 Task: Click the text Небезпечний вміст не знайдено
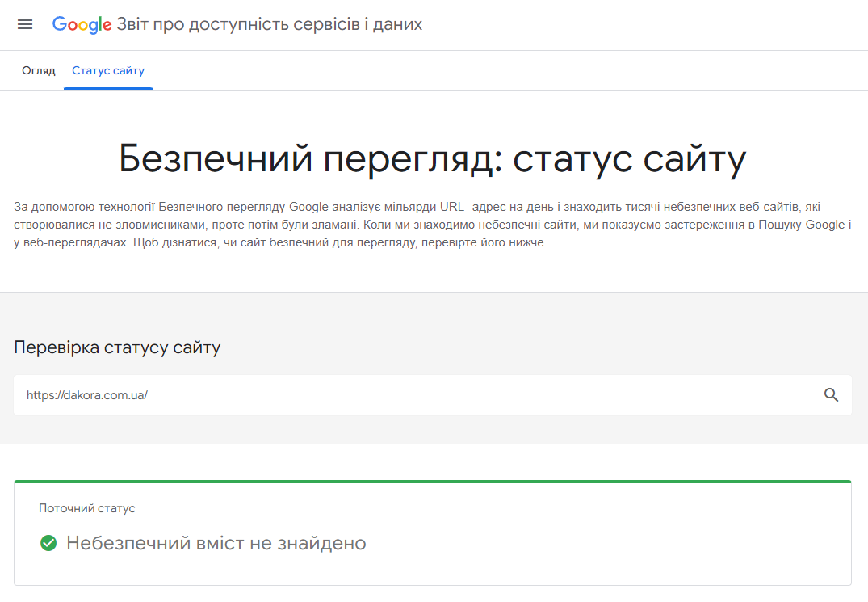coord(216,543)
